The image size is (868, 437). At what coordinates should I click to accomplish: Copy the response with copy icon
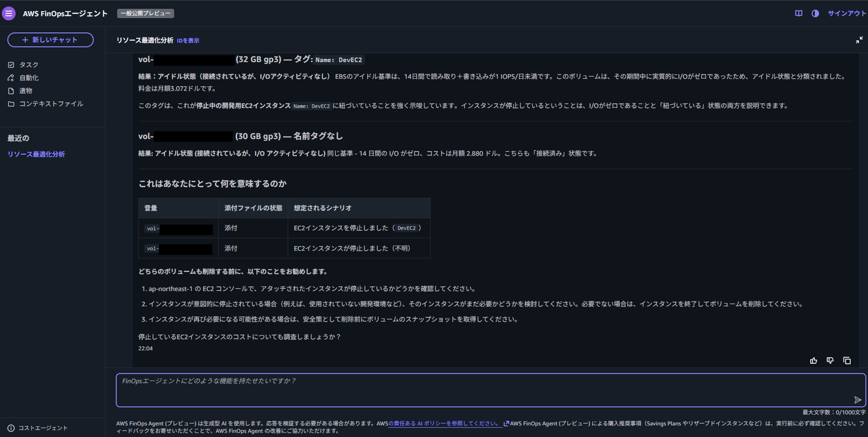pyautogui.click(x=847, y=361)
